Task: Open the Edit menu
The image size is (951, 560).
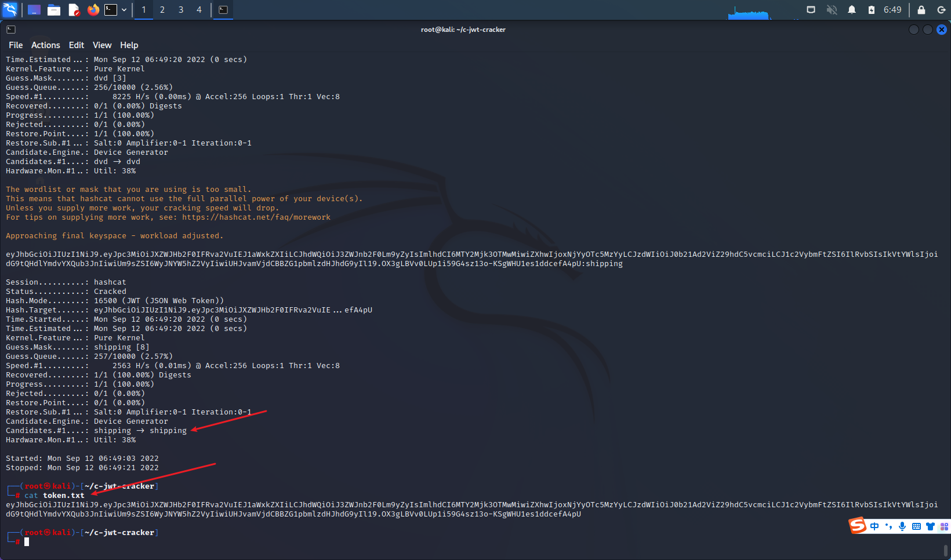Action: click(x=77, y=45)
